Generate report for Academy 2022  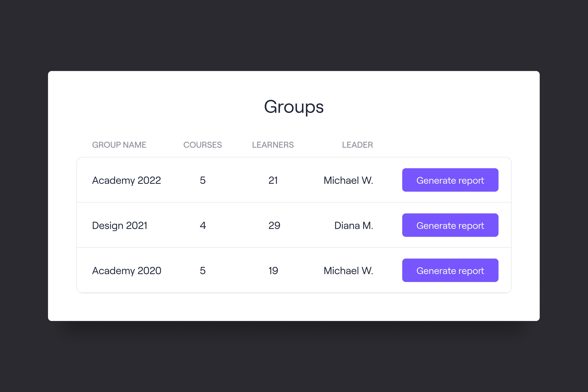450,180
